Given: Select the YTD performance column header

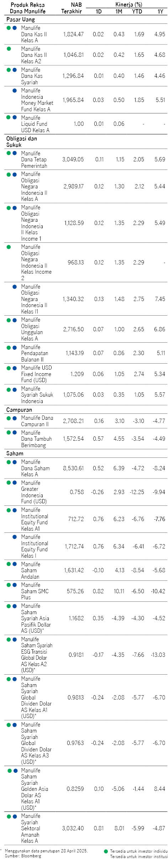Looking at the screenshot, I should (137, 11).
